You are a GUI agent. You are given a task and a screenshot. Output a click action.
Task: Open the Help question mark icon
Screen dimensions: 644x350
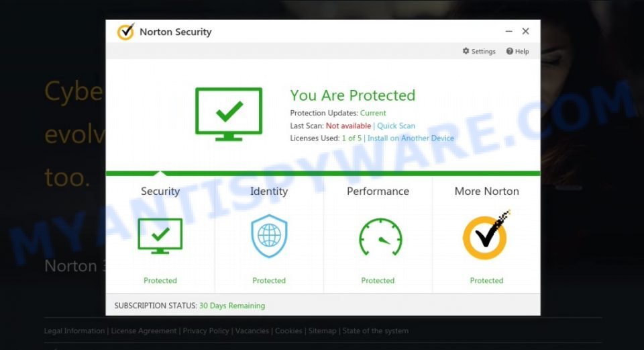510,51
